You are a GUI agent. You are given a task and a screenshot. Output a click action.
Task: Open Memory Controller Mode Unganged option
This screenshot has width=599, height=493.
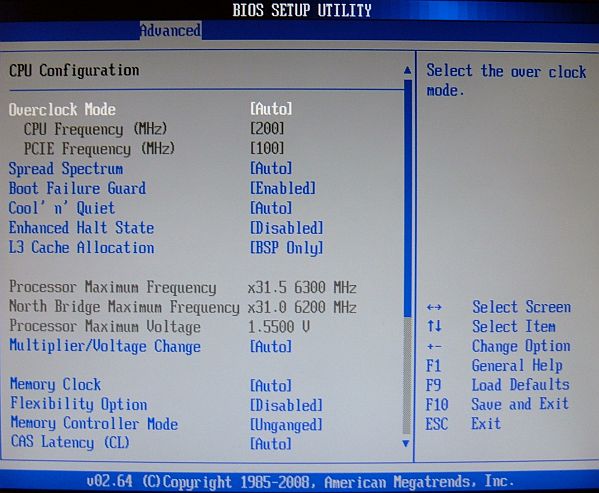[287, 425]
